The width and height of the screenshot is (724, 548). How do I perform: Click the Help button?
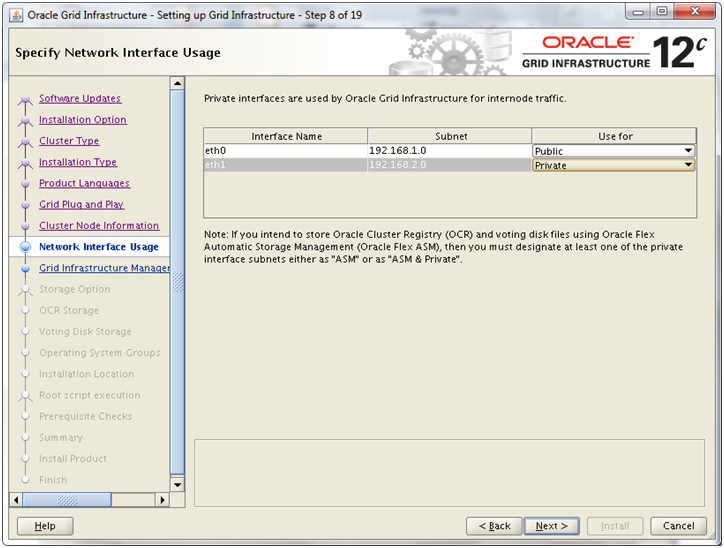(x=45, y=526)
